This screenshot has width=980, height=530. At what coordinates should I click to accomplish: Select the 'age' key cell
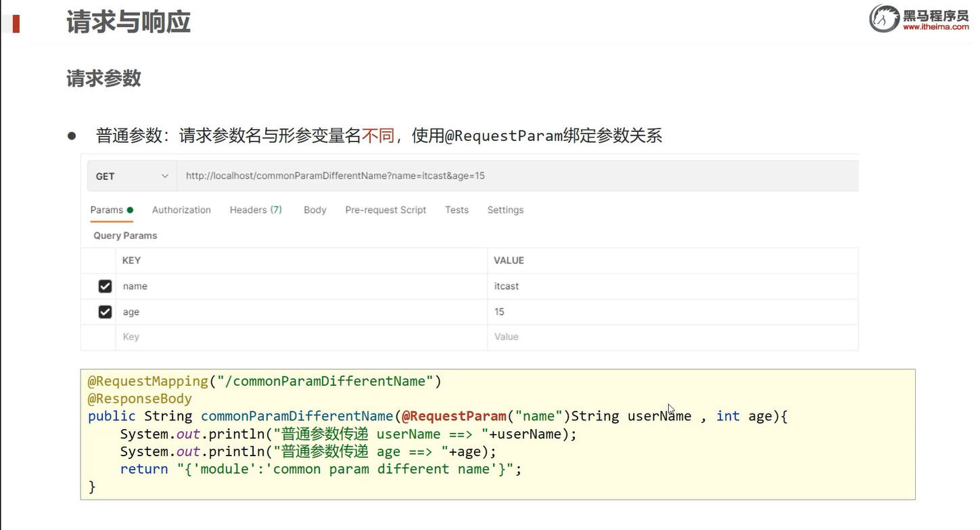tap(302, 312)
